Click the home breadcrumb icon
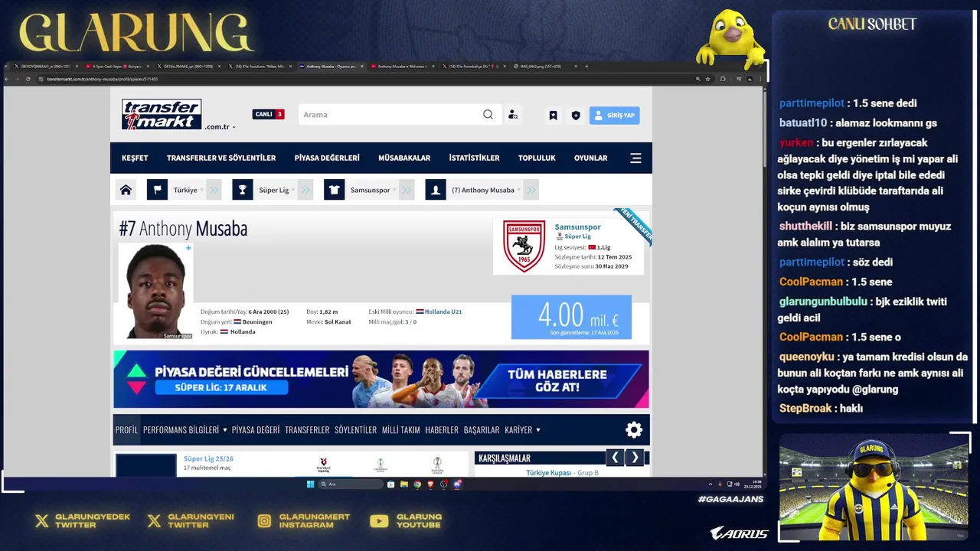The width and height of the screenshot is (980, 551). tap(126, 190)
